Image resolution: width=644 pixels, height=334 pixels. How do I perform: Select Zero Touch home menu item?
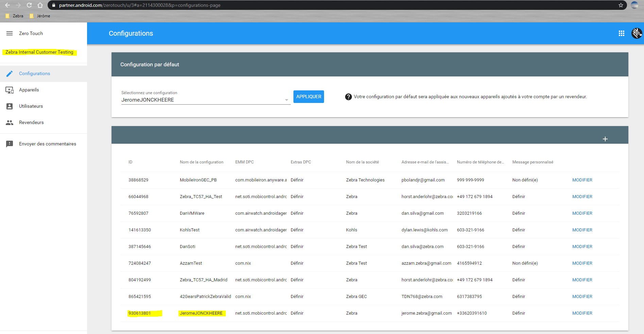pyautogui.click(x=31, y=33)
